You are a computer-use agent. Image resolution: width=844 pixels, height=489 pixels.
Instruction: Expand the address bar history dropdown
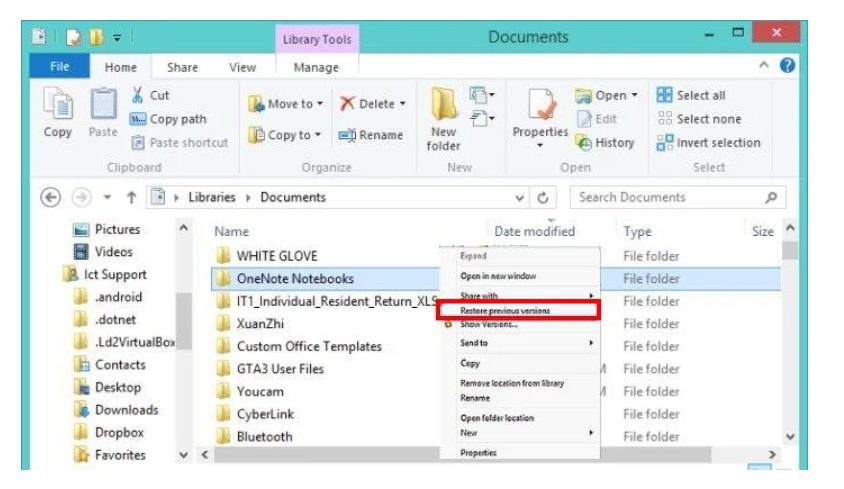click(520, 198)
